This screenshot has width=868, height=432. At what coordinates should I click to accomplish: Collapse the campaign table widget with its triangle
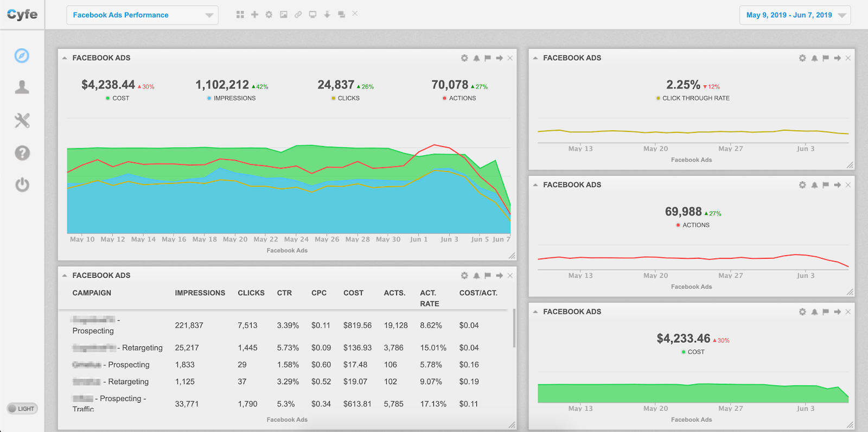click(65, 276)
